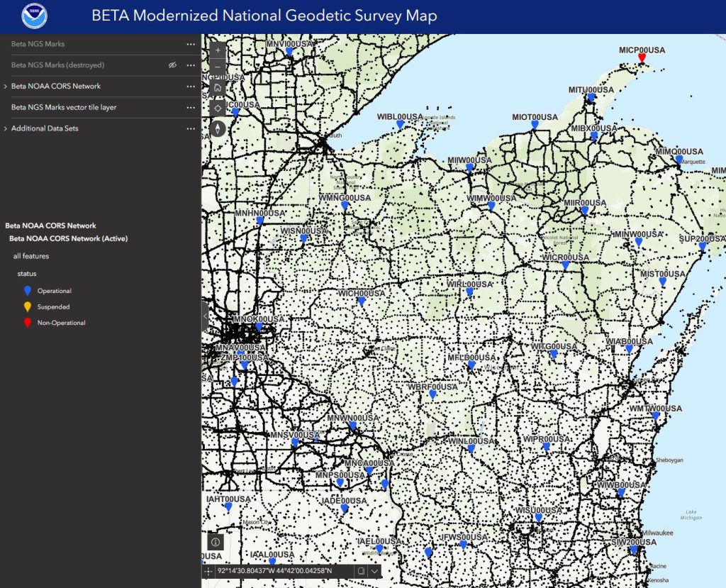This screenshot has height=588, width=726.
Task: Click the Lake Michigan label on map
Action: coord(691,515)
